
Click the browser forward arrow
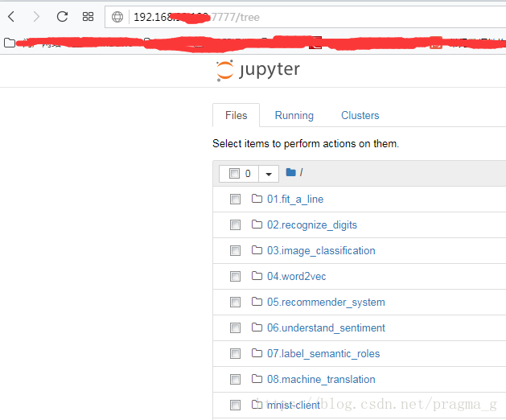click(36, 16)
